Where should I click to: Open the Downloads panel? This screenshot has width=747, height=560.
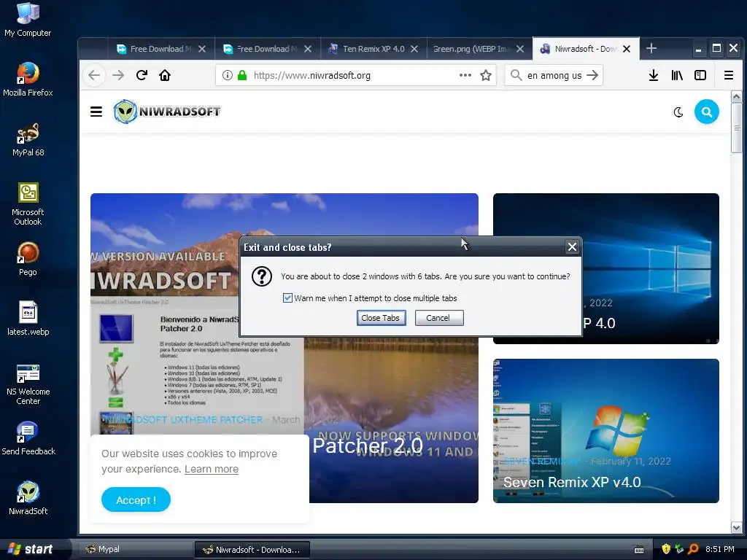[654, 75]
